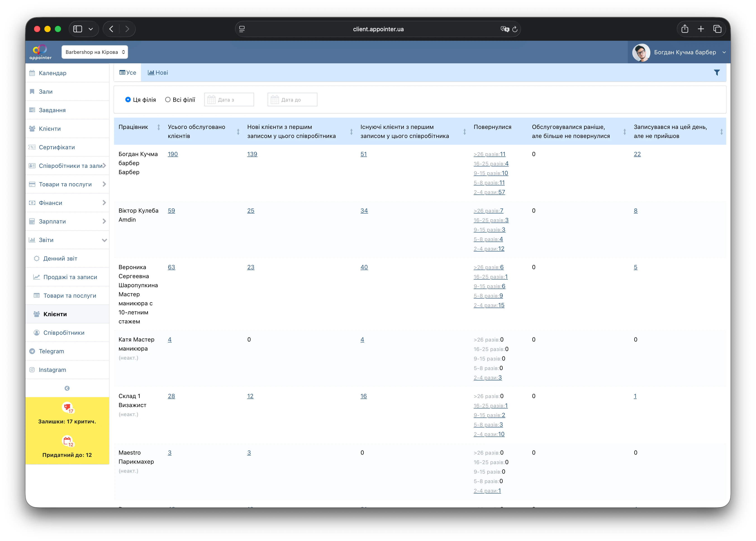The width and height of the screenshot is (756, 541).
Task: Click Залишки: 17 критич. text
Action: click(67, 421)
